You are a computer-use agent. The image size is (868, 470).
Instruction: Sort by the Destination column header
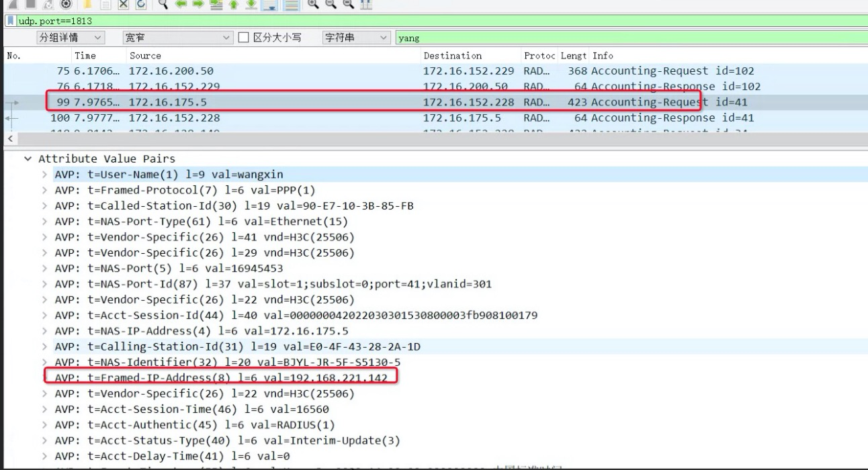[x=470, y=56]
